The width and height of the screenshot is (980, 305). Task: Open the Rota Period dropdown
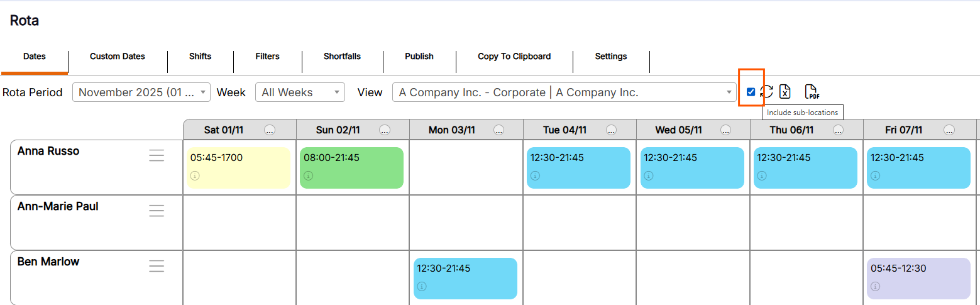(141, 92)
